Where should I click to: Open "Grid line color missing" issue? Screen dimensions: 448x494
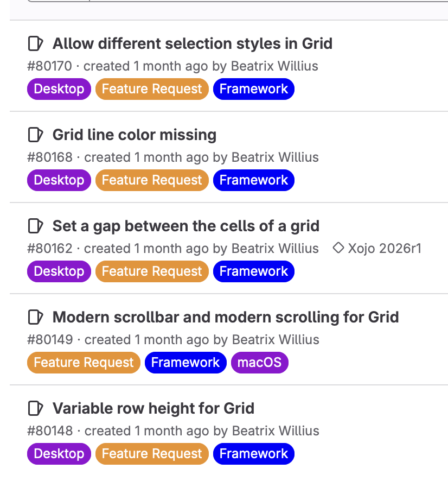coord(134,135)
